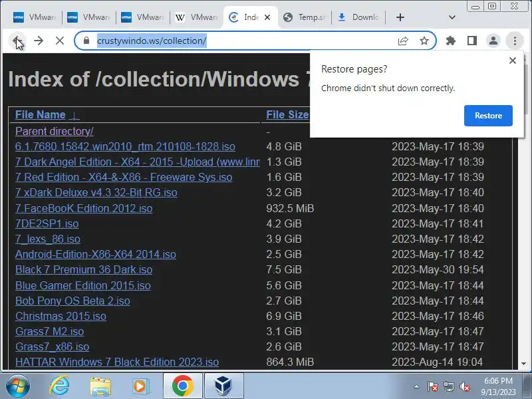Go back using the browser back arrow
The width and height of the screenshot is (532, 399).
coord(17,41)
